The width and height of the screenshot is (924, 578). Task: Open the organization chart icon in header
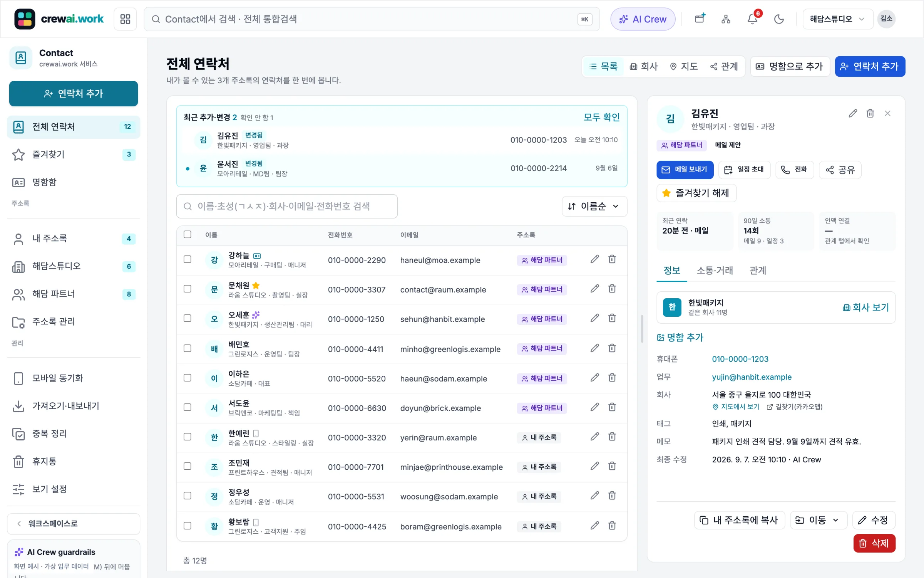[726, 19]
